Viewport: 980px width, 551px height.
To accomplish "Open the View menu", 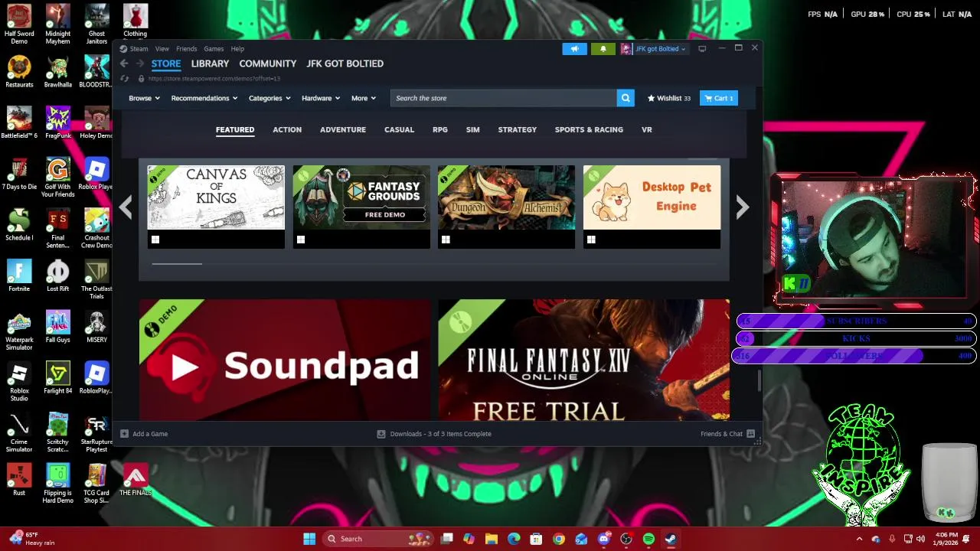I will [x=162, y=49].
